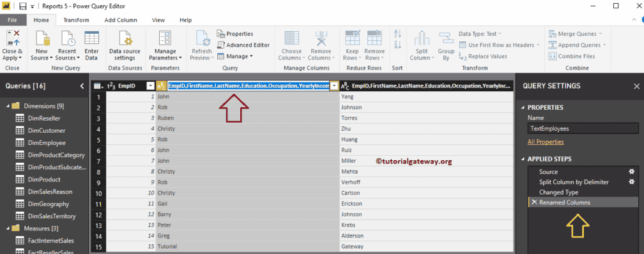The height and width of the screenshot is (254, 644).
Task: Click the Manage Parameters icon
Action: click(x=165, y=38)
